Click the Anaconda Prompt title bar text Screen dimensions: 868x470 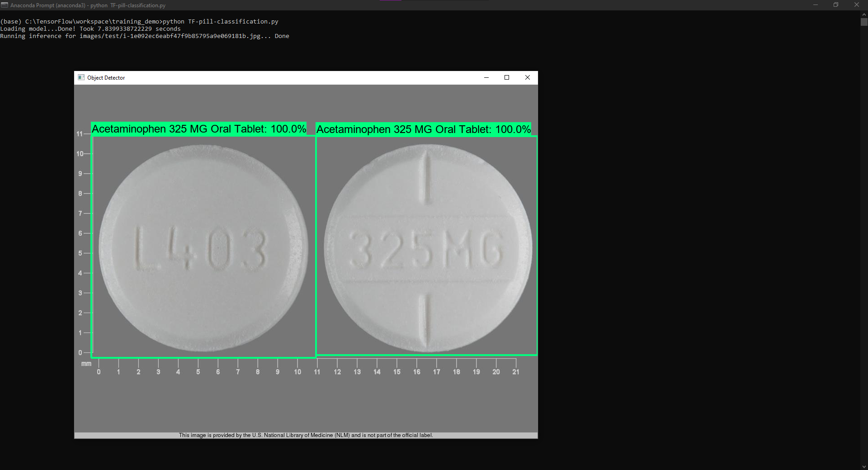point(88,5)
